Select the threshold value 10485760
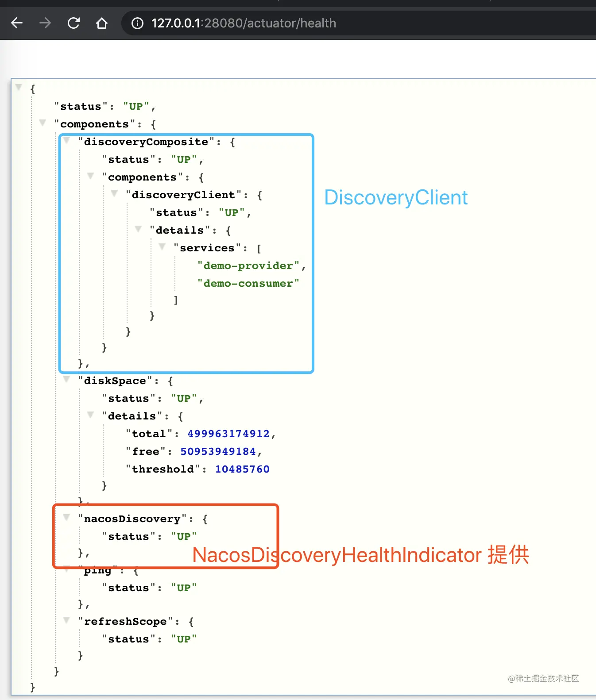Screen dimensions: 596x700 (x=242, y=469)
